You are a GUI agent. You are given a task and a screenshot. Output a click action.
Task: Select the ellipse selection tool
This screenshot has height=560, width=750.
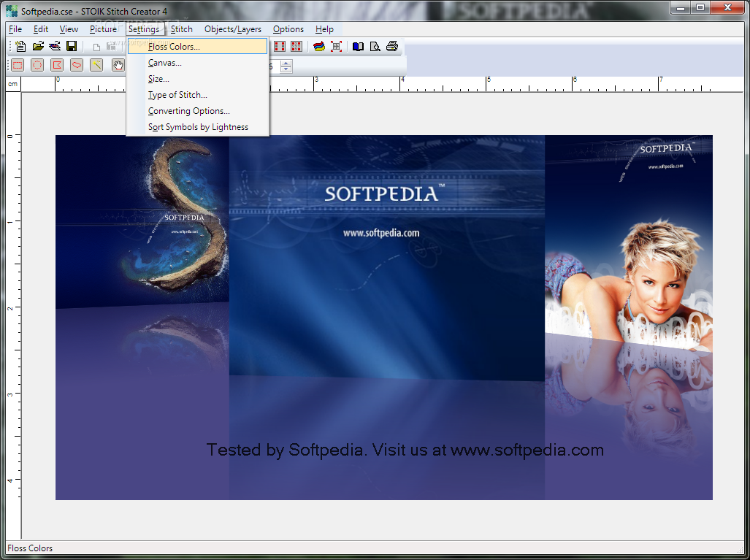point(37,65)
